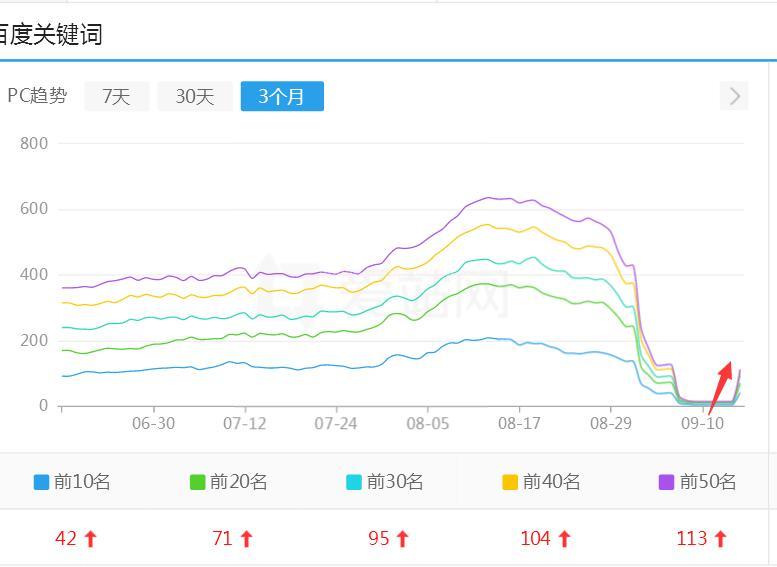Click the 百度关键词 section heading
Image resolution: width=777 pixels, height=567 pixels.
click(x=50, y=35)
